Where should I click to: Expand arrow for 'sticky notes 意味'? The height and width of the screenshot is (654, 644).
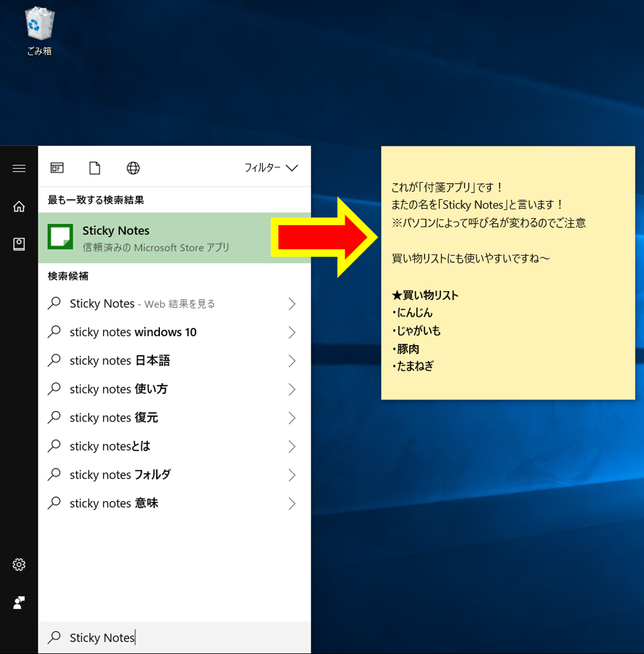tap(292, 503)
